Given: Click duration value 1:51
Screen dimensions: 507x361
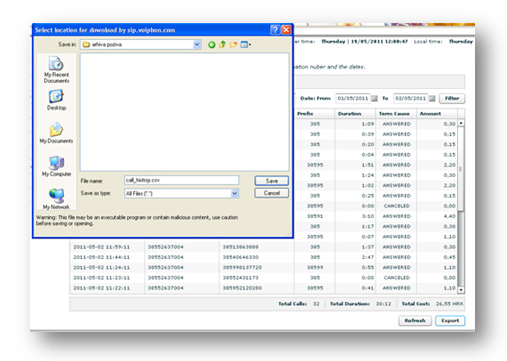Looking at the screenshot, I should (x=368, y=165).
